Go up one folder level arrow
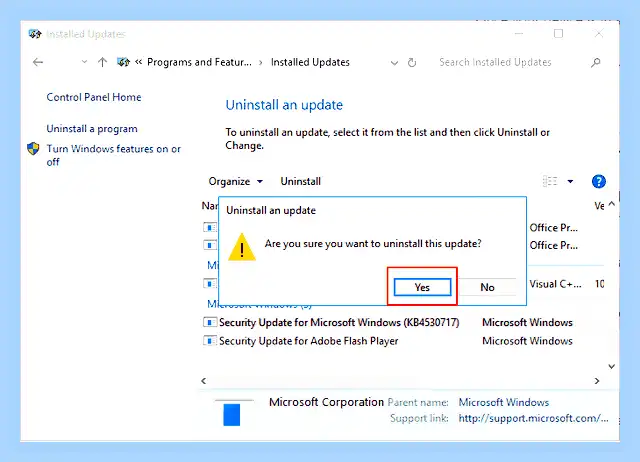 102,62
